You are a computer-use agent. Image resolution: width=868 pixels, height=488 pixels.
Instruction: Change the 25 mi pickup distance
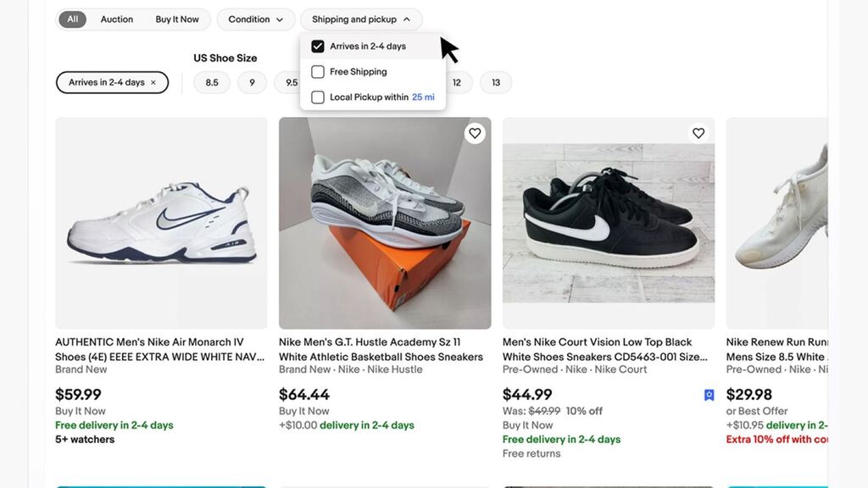coord(423,97)
